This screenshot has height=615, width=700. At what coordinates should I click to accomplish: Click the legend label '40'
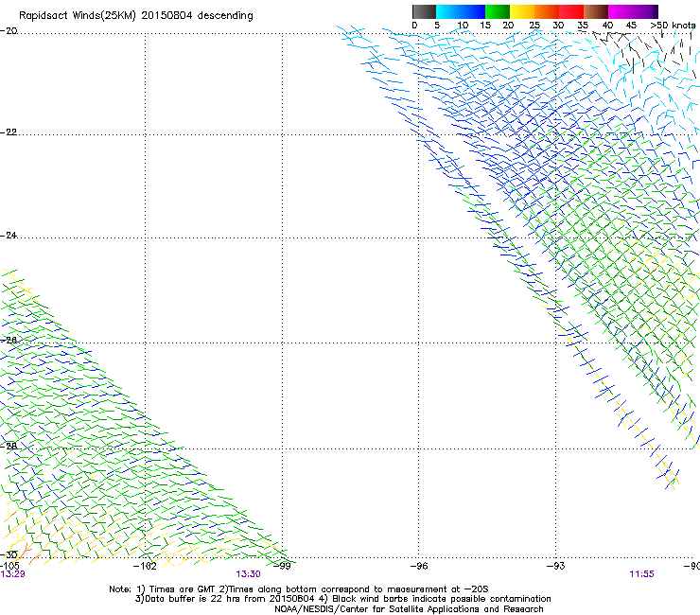pyautogui.click(x=607, y=26)
